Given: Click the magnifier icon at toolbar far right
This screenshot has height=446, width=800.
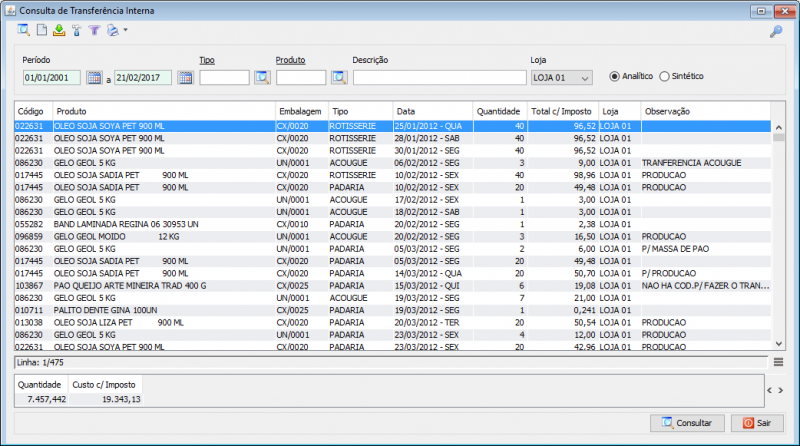Looking at the screenshot, I should point(776,32).
